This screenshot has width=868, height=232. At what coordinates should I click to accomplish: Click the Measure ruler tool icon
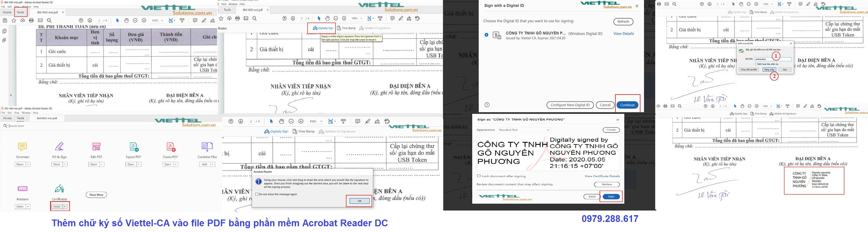23,189
